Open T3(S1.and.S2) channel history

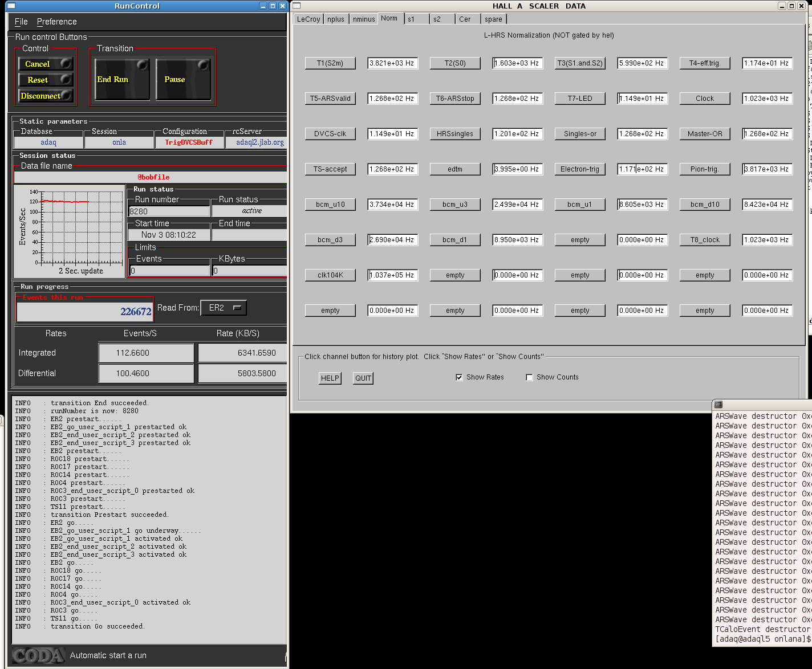[x=580, y=63]
